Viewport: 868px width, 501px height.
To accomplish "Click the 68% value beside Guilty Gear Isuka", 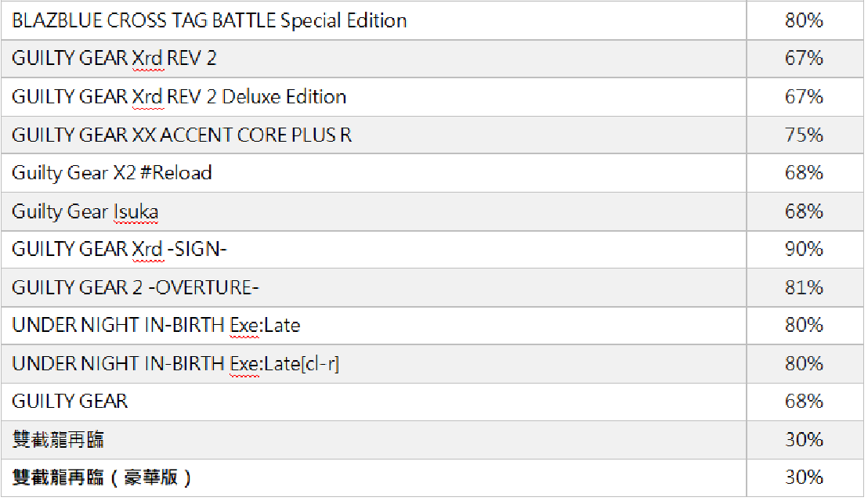I will point(804,211).
